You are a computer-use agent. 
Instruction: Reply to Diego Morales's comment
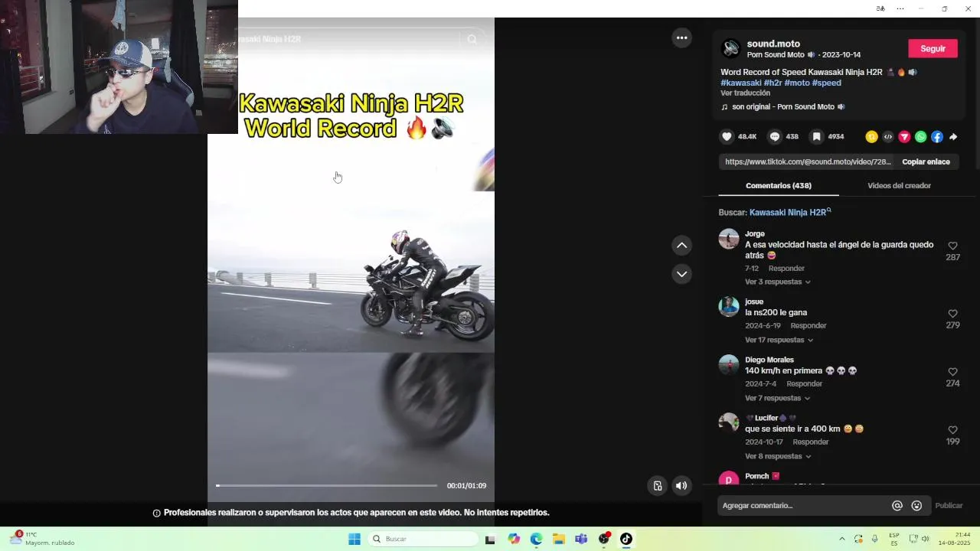pyautogui.click(x=804, y=383)
